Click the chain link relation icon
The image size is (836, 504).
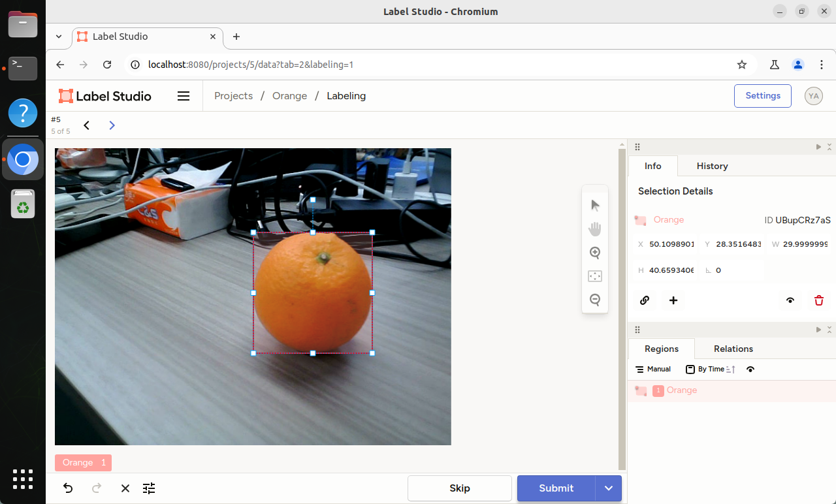pos(645,300)
